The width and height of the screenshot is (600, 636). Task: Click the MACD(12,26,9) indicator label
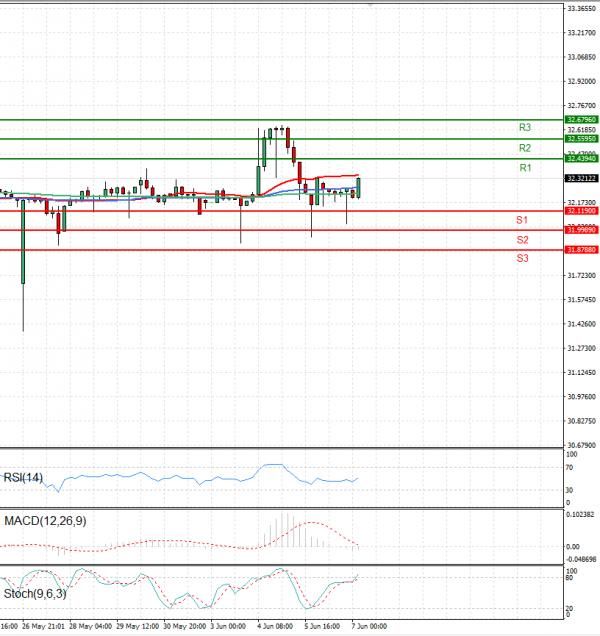click(x=45, y=521)
